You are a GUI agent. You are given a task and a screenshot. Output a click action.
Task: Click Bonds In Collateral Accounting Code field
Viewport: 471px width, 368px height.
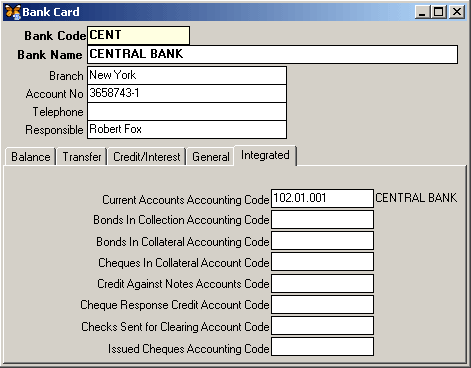[322, 240]
